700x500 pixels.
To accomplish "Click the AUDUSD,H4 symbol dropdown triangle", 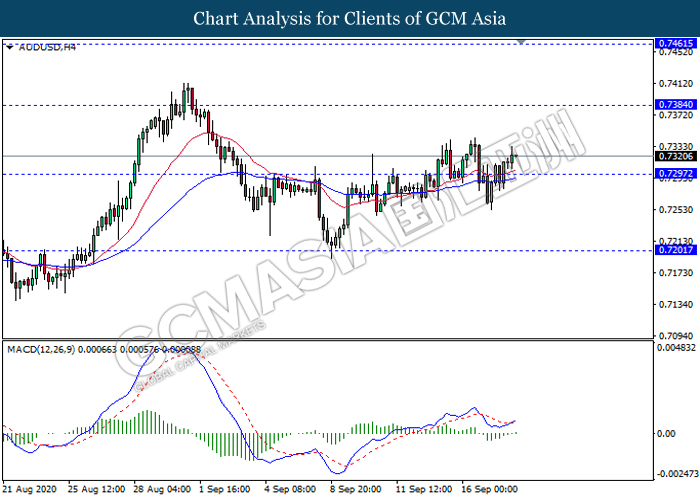I will click(x=10, y=47).
